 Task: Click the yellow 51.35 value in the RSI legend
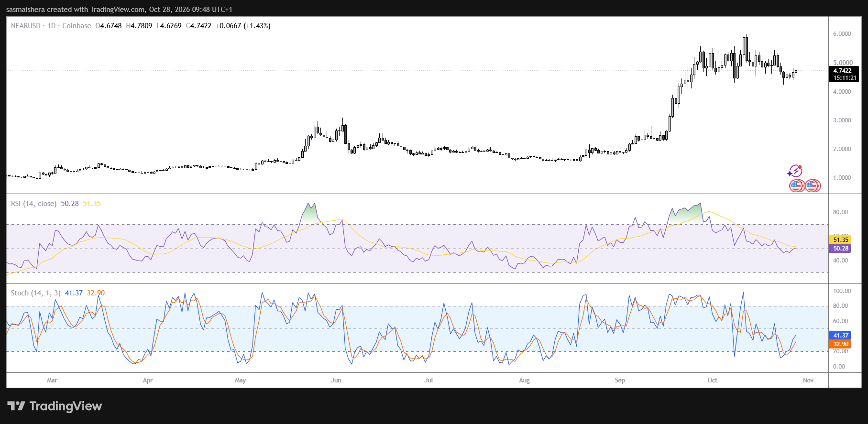coord(92,204)
